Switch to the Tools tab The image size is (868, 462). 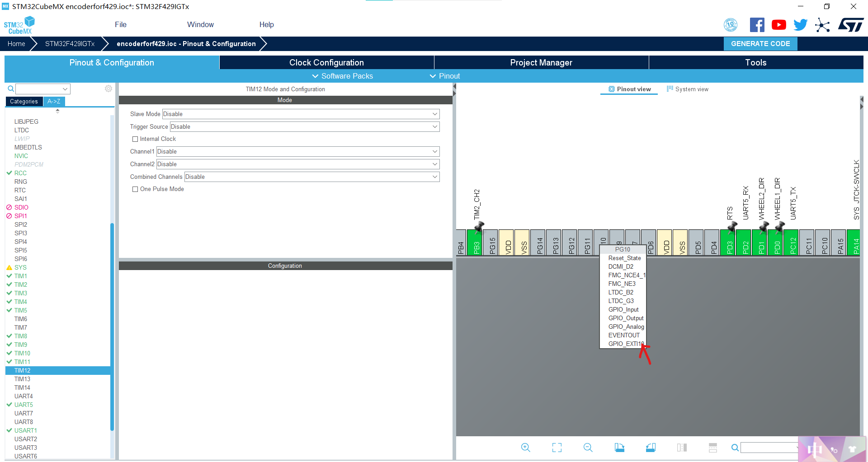(x=756, y=62)
